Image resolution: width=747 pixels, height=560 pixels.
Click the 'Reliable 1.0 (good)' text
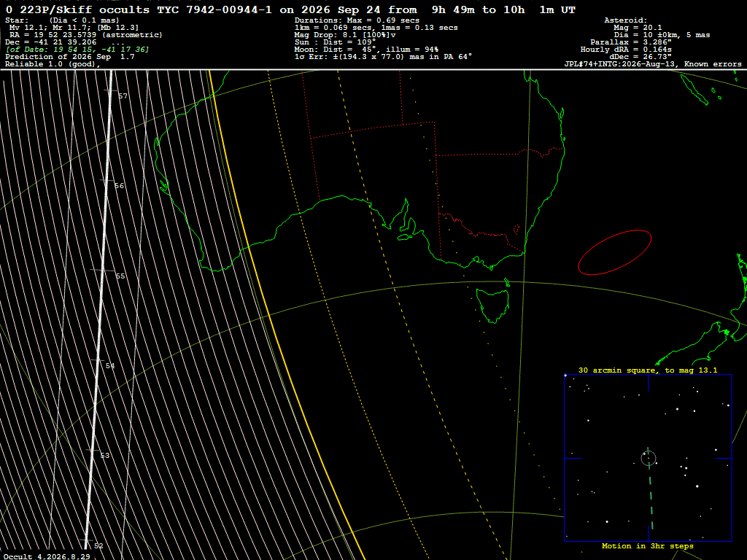click(53, 64)
